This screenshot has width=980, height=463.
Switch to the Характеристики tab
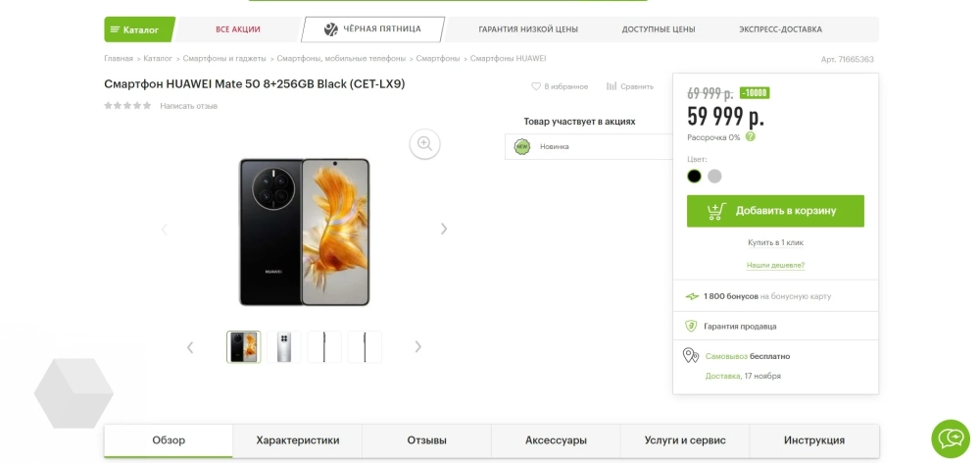click(297, 440)
